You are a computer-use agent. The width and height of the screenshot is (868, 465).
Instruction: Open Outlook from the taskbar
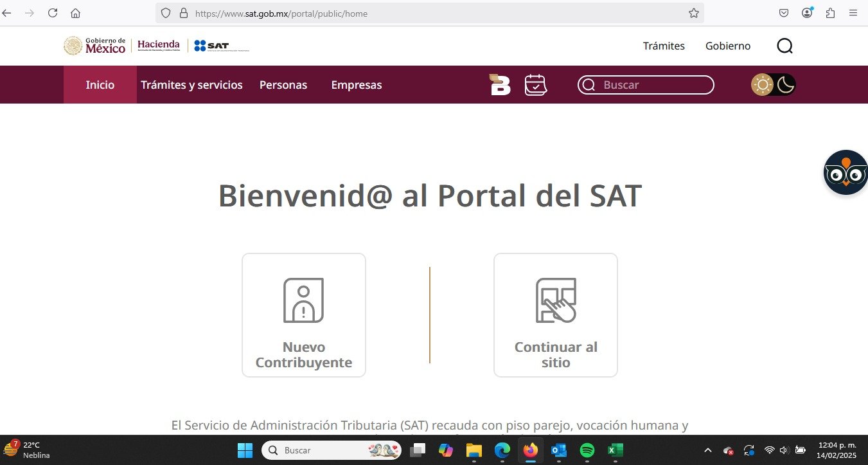click(559, 450)
